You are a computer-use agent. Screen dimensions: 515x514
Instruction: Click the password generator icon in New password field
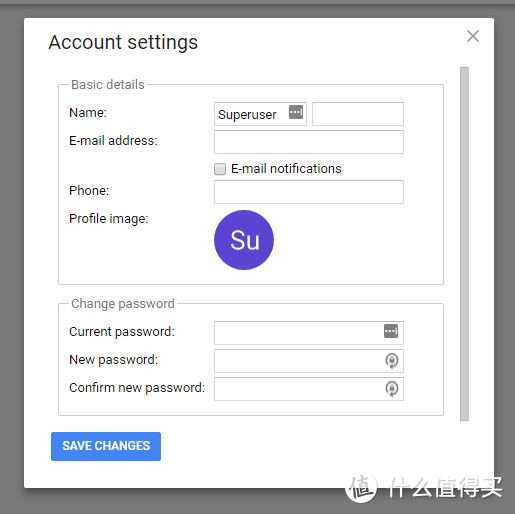point(392,361)
